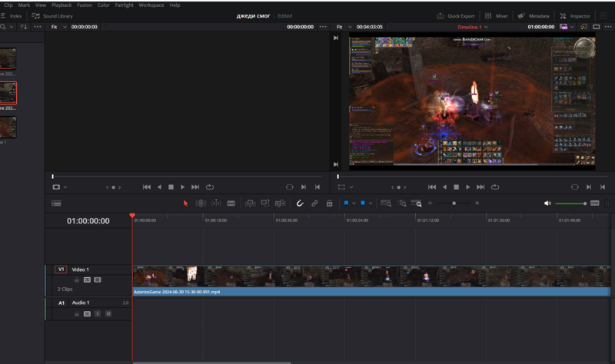Mute the timeline audio speaker icon
This screenshot has width=615, height=364.
547,204
